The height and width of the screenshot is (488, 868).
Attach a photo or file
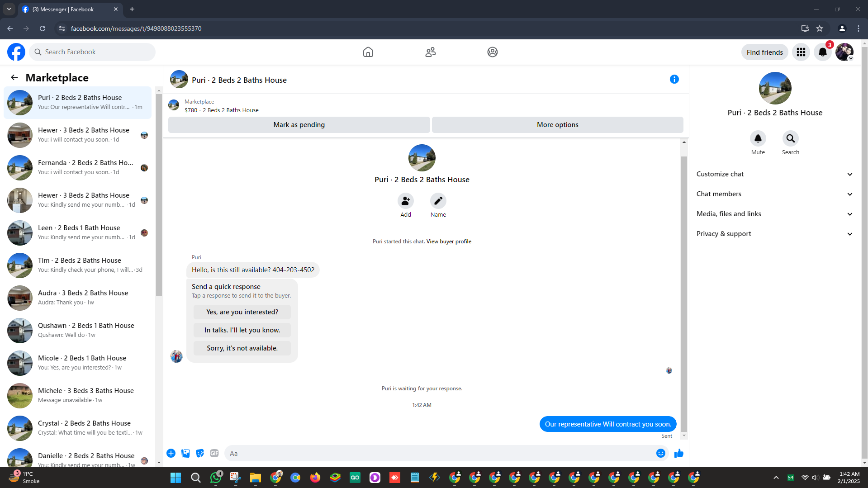185,453
